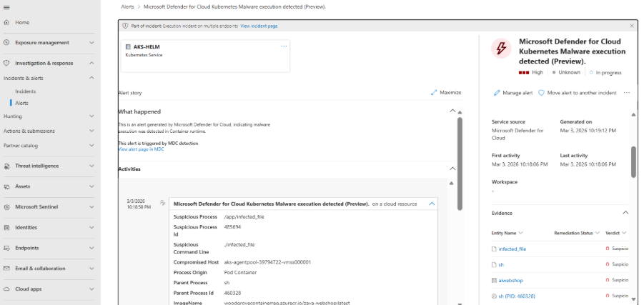
Task: Collapse Incidents & alerts group
Action: coord(91,78)
